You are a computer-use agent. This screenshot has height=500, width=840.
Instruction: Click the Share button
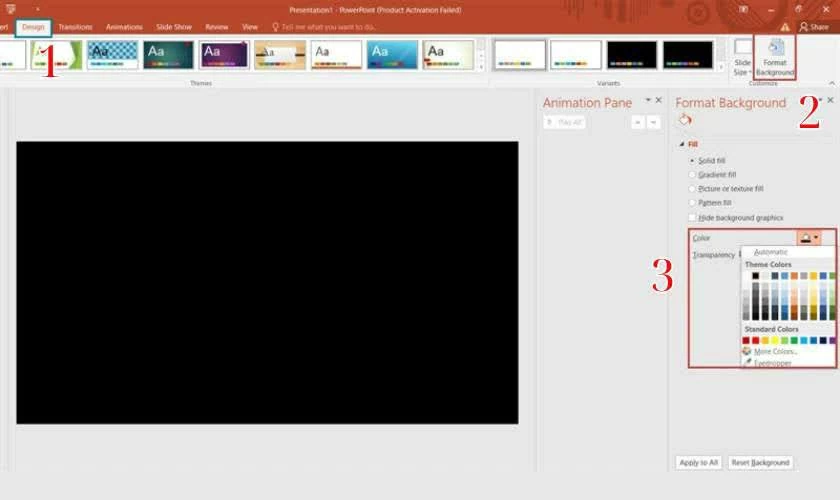coord(814,27)
